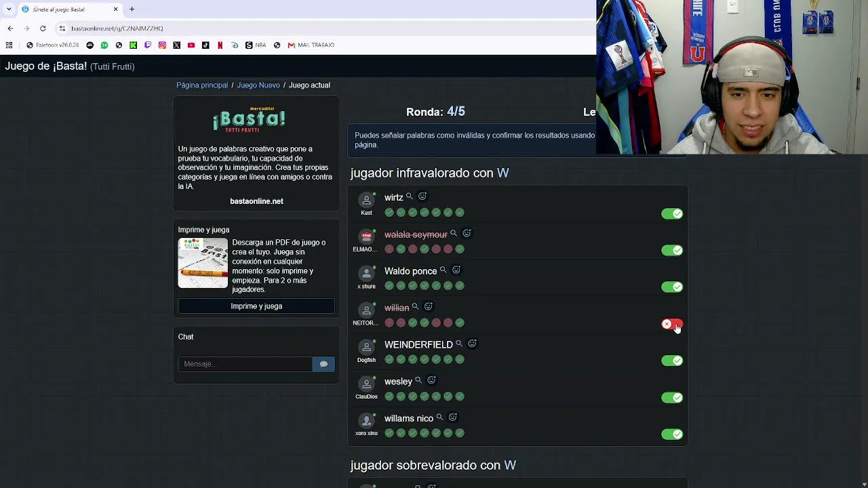Open the printable game PDF thumbnail
Screen dimensions: 868x488
[x=203, y=263]
